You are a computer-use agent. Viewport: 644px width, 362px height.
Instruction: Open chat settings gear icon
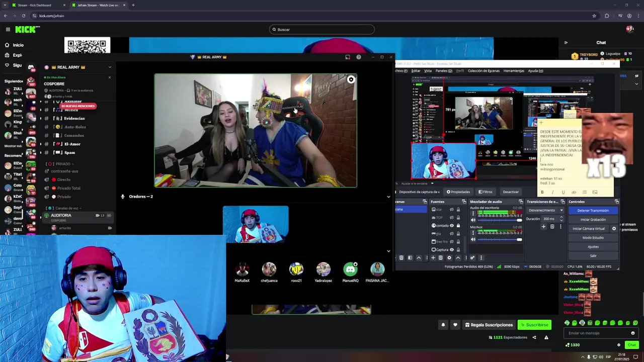pyautogui.click(x=618, y=345)
